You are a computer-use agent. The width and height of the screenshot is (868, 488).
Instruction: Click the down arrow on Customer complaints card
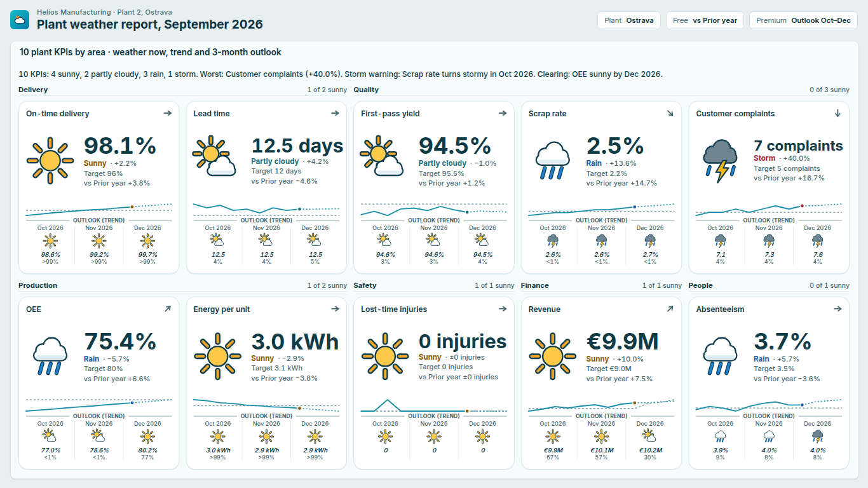point(837,114)
